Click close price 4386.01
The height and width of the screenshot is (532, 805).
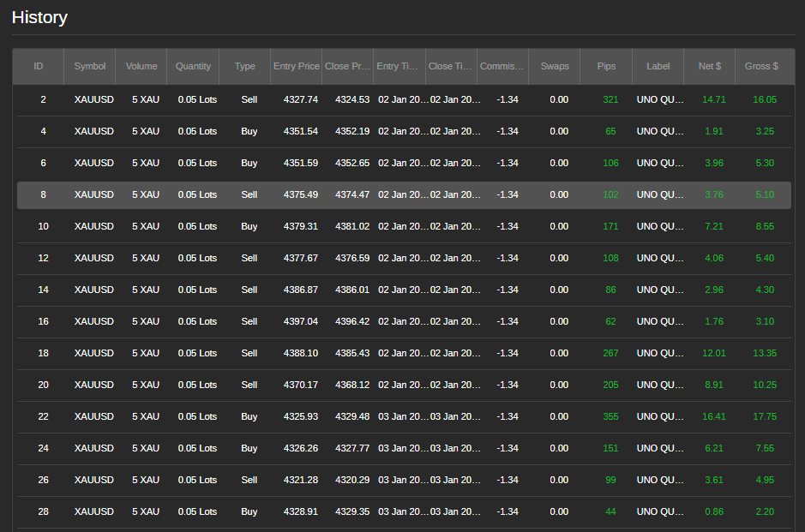(352, 290)
